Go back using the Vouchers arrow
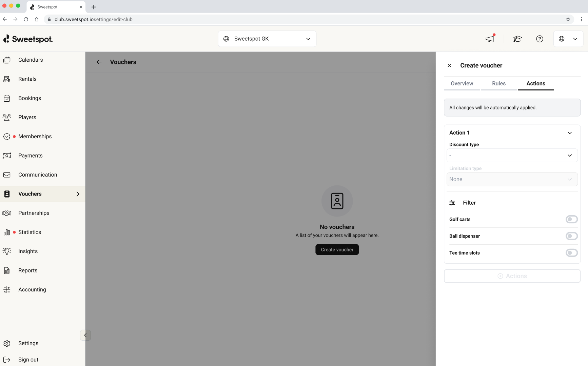 tap(99, 62)
